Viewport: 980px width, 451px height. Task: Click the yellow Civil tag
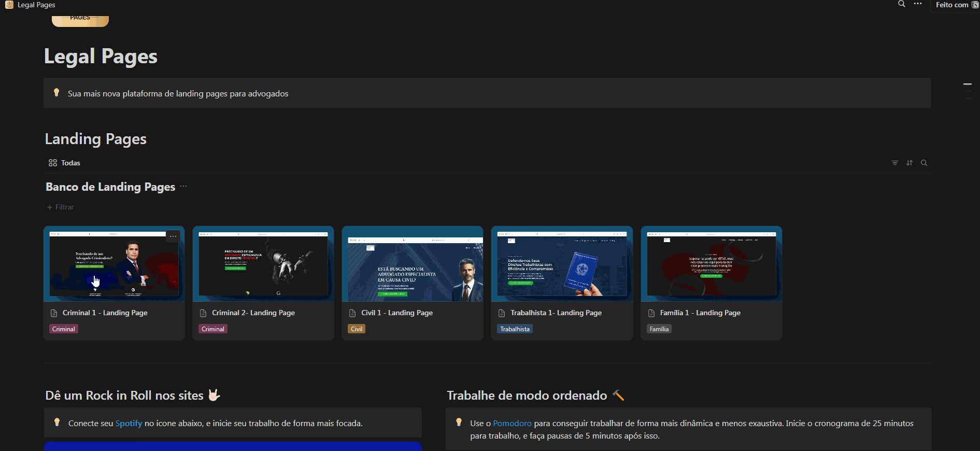[x=357, y=329]
